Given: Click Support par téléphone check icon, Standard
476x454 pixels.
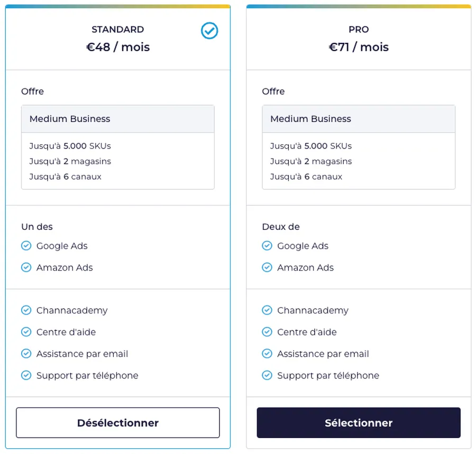Looking at the screenshot, I should click(x=26, y=375).
